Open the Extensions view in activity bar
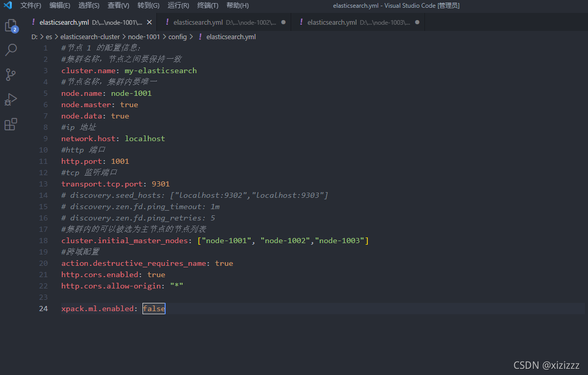588x375 pixels. tap(11, 124)
